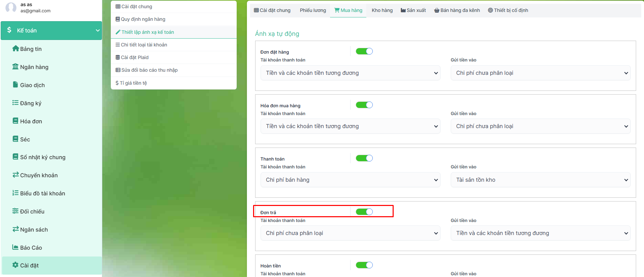Screen dimensions: 644x277
Task: Click the bank building icon for Ngân hàng
Action: pos(15,67)
